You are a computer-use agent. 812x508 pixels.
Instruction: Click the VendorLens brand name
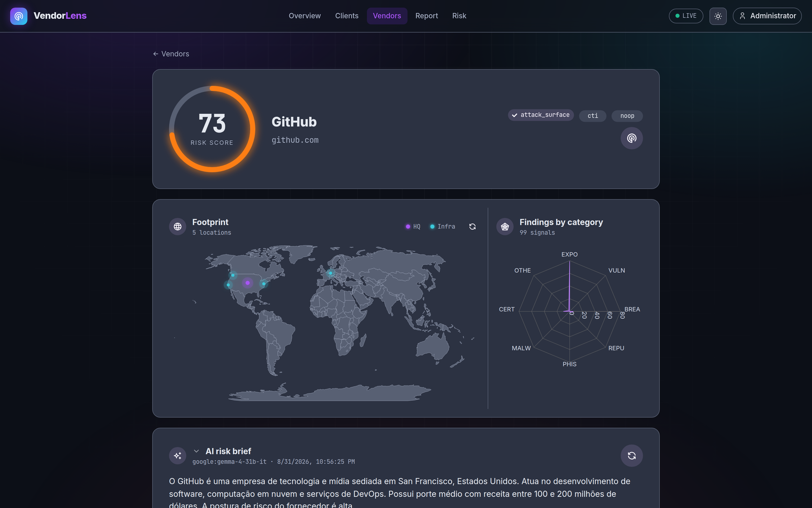pyautogui.click(x=60, y=16)
